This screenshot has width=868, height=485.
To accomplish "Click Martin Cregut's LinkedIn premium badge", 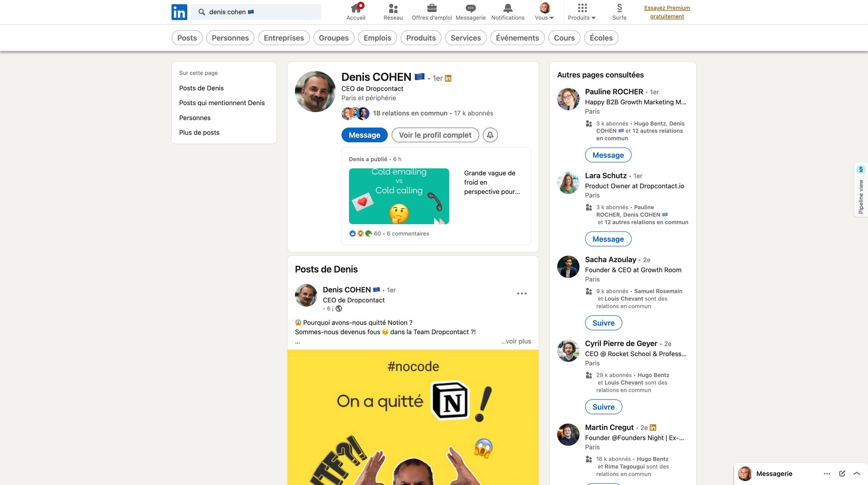I will click(x=653, y=428).
